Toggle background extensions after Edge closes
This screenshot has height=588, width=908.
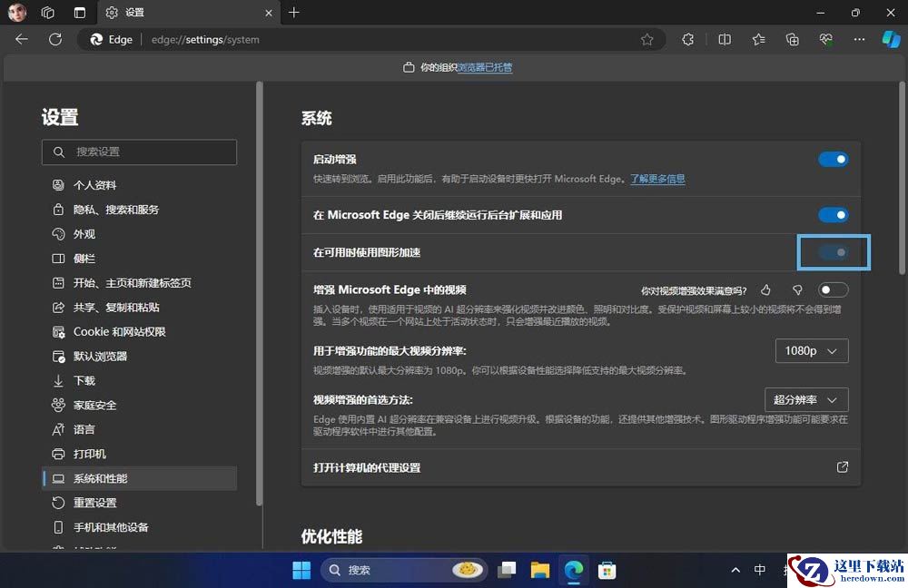[x=834, y=215]
